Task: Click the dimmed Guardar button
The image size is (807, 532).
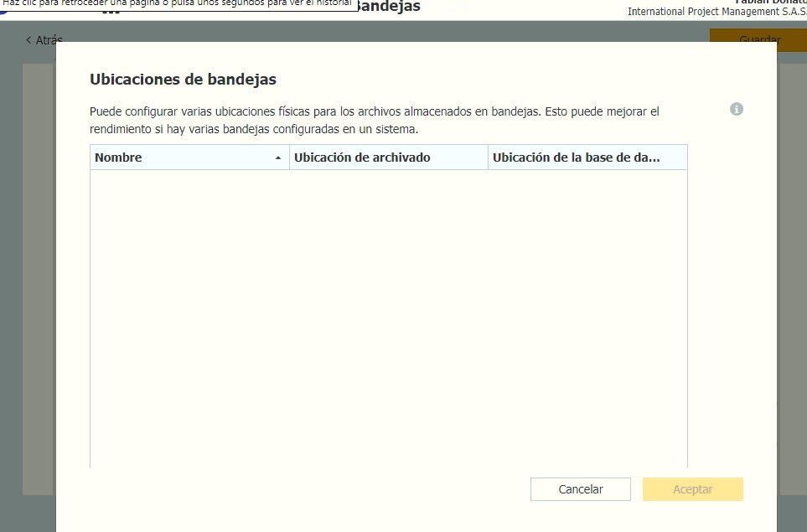Action: (x=758, y=39)
